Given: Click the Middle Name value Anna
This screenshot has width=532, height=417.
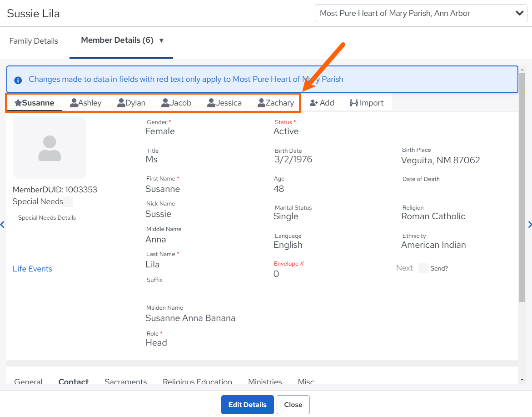Looking at the screenshot, I should click(x=156, y=239).
